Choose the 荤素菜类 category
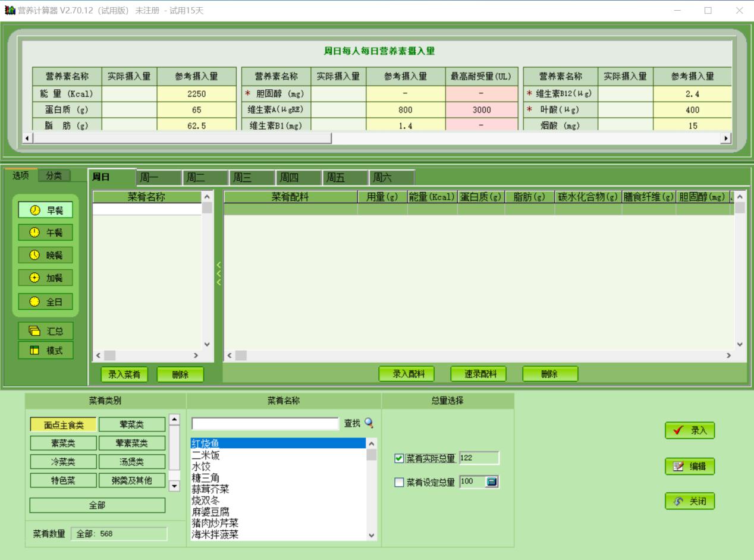The height and width of the screenshot is (560, 754). click(132, 443)
